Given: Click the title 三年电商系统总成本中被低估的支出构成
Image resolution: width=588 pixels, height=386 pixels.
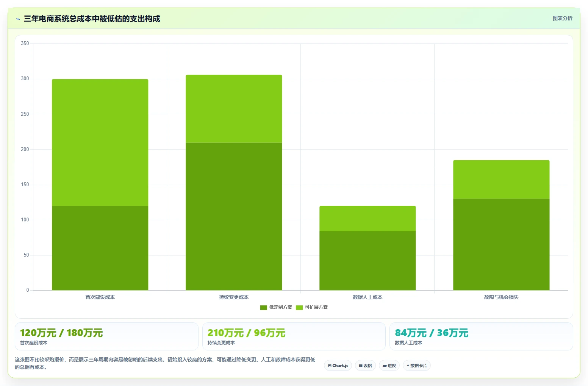Looking at the screenshot, I should [x=92, y=19].
